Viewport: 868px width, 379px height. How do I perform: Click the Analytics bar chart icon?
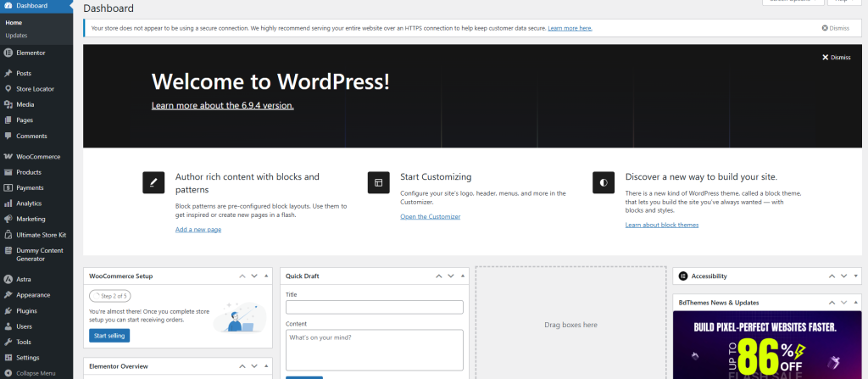pos(8,203)
